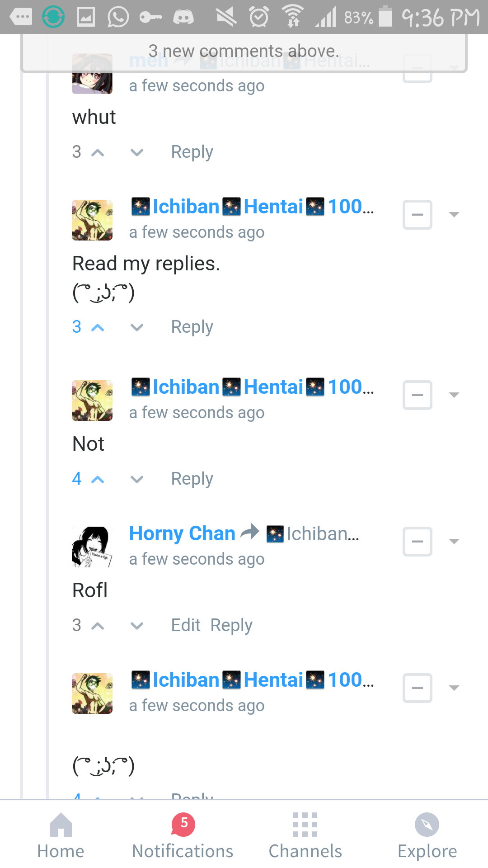Upvote the "whut" comment
488x868 pixels.
pos(98,153)
